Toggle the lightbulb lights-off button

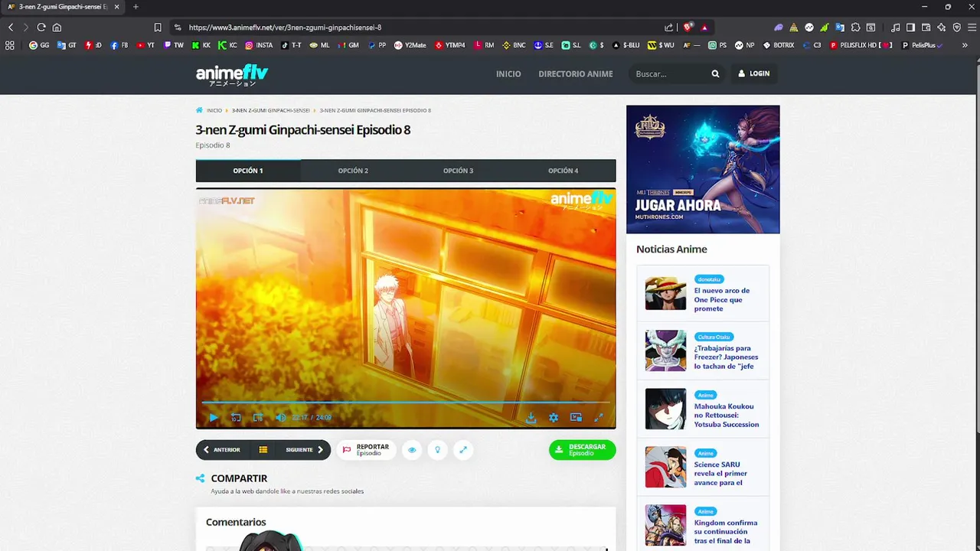437,450
